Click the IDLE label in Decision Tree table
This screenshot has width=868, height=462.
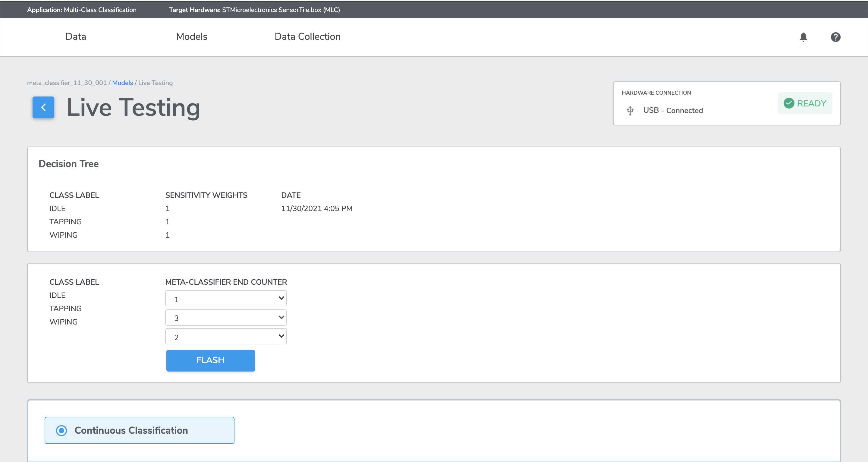[57, 208]
